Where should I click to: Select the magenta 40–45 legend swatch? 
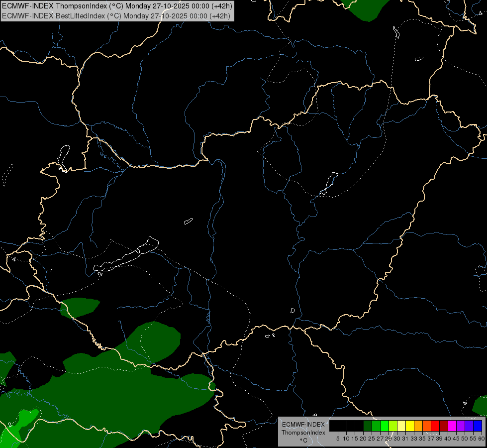coord(452,426)
